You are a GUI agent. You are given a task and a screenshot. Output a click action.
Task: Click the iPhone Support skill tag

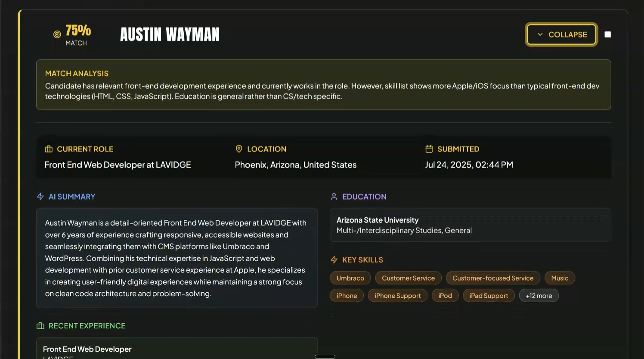pos(397,296)
